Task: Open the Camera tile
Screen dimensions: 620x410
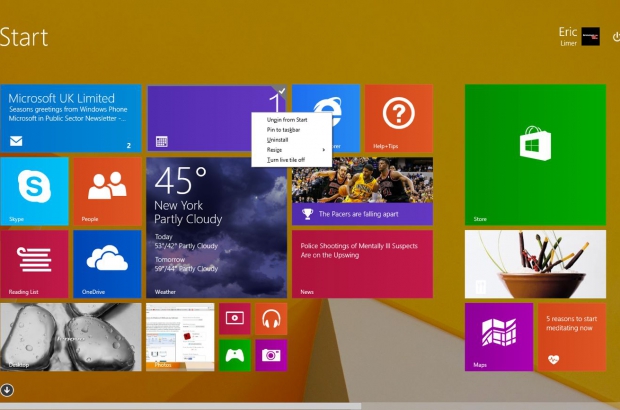Action: tap(270, 355)
